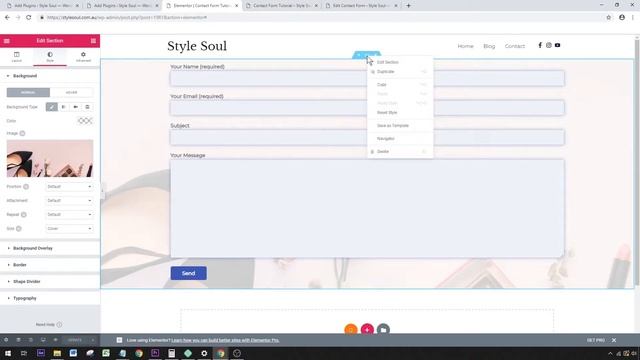Image resolution: width=640 pixels, height=360 pixels.
Task: Click the pink Add New Section button
Action: click(x=367, y=329)
